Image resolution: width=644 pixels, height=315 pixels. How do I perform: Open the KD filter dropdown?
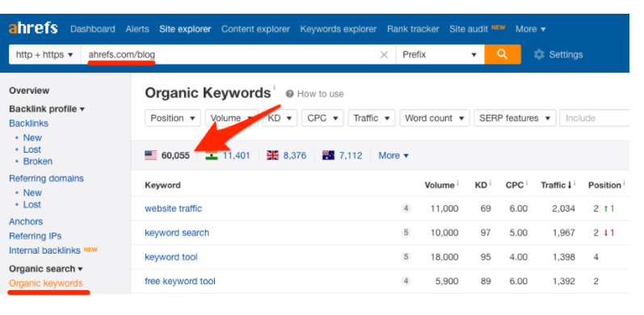[x=280, y=118]
